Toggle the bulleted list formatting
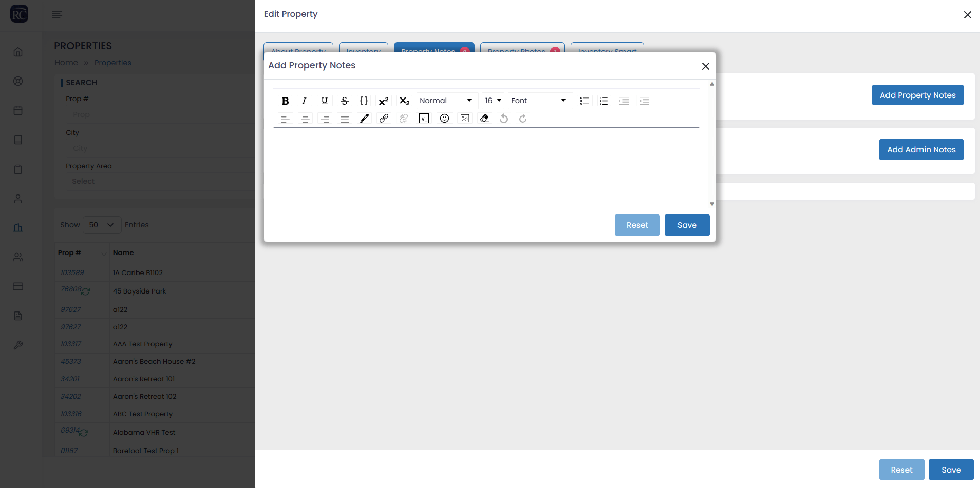This screenshot has width=980, height=488. (584, 101)
